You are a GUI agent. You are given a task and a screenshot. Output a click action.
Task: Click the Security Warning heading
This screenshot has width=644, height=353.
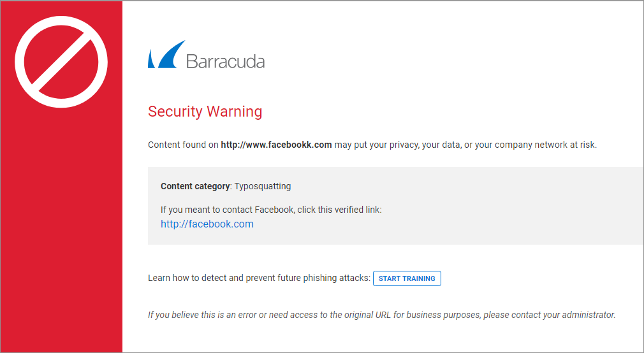tap(205, 112)
